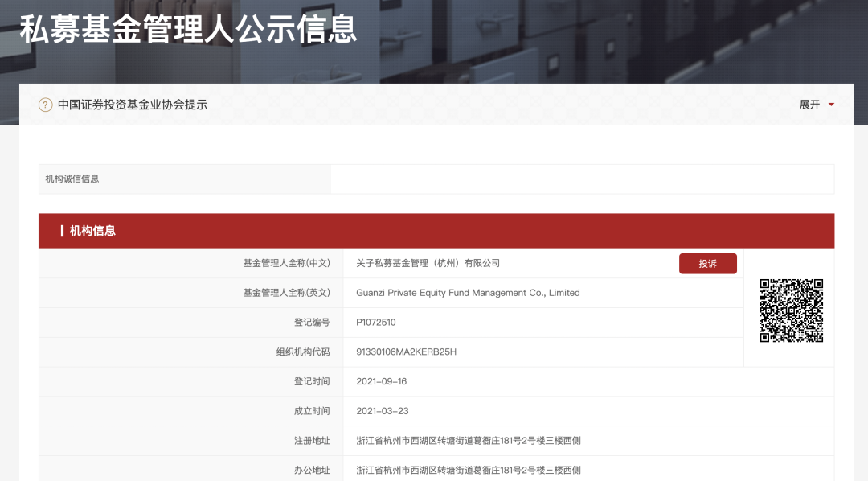The height and width of the screenshot is (481, 868).
Task: Click the 机构诚信信息 label cell
Action: [72, 179]
